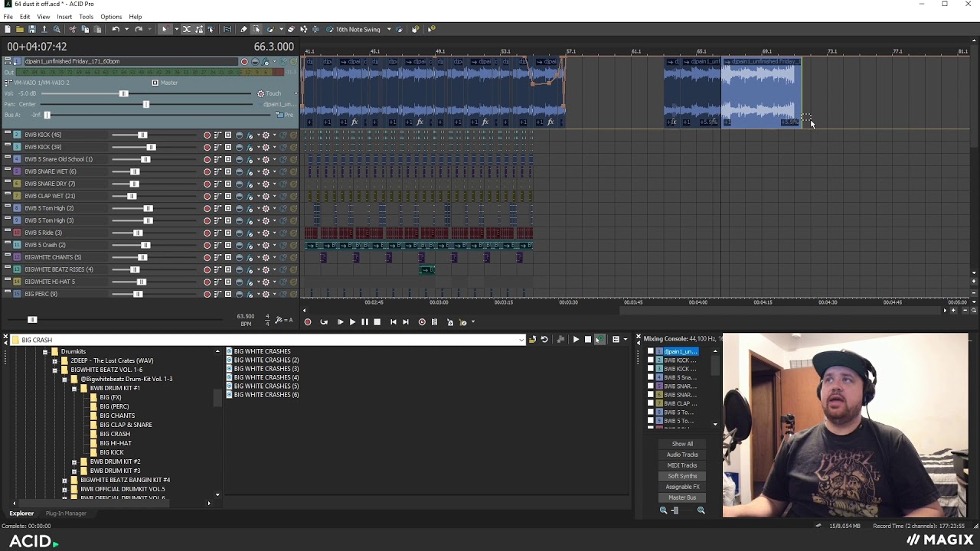
Task: Click the Copy toolbar icon
Action: [x=85, y=29]
